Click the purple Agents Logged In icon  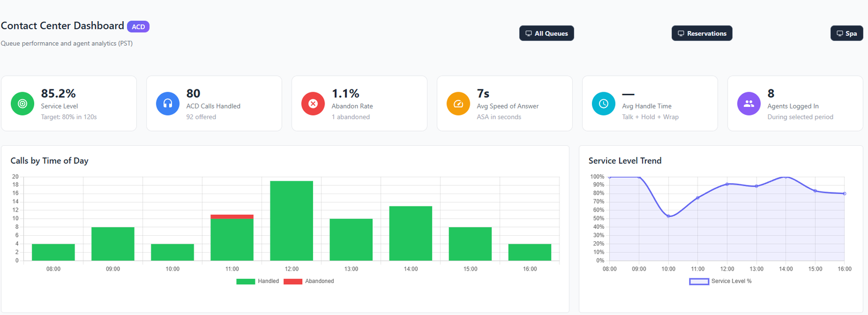(749, 104)
